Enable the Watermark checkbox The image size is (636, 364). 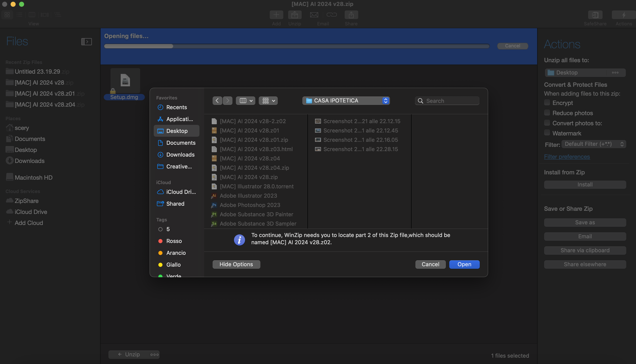547,133
